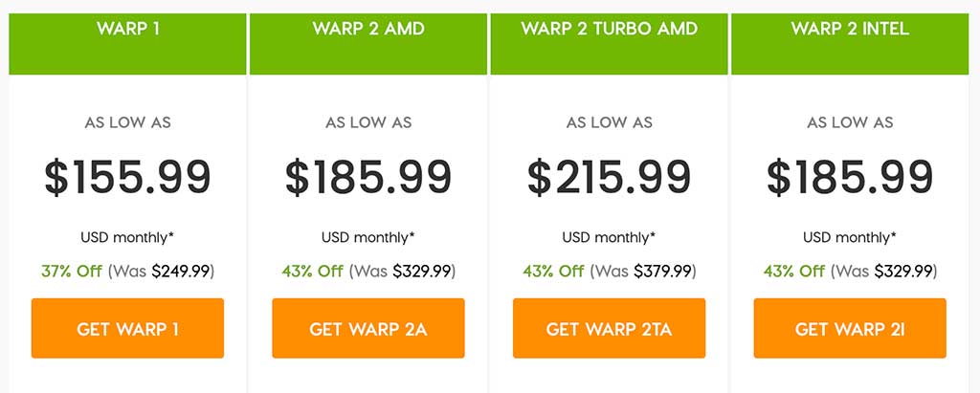Viewport: 980px width, 393px height.
Task: Click AS LOW AS in WARP 2 INTEL column
Action: 850,122
